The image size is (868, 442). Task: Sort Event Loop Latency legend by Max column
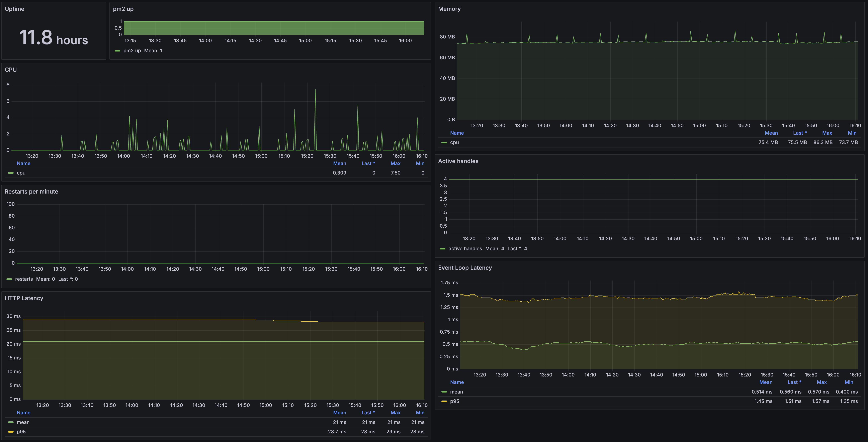[x=822, y=382]
